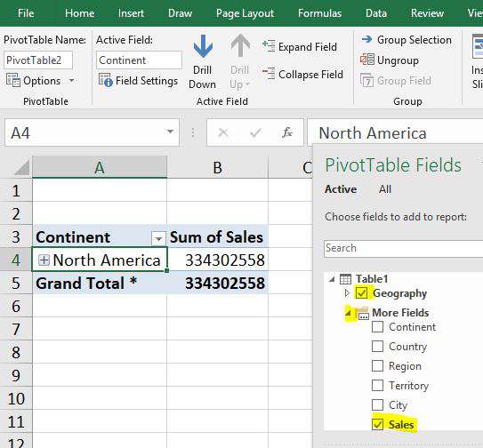The image size is (483, 448).
Task: Switch to the Home tab
Action: [x=79, y=13]
